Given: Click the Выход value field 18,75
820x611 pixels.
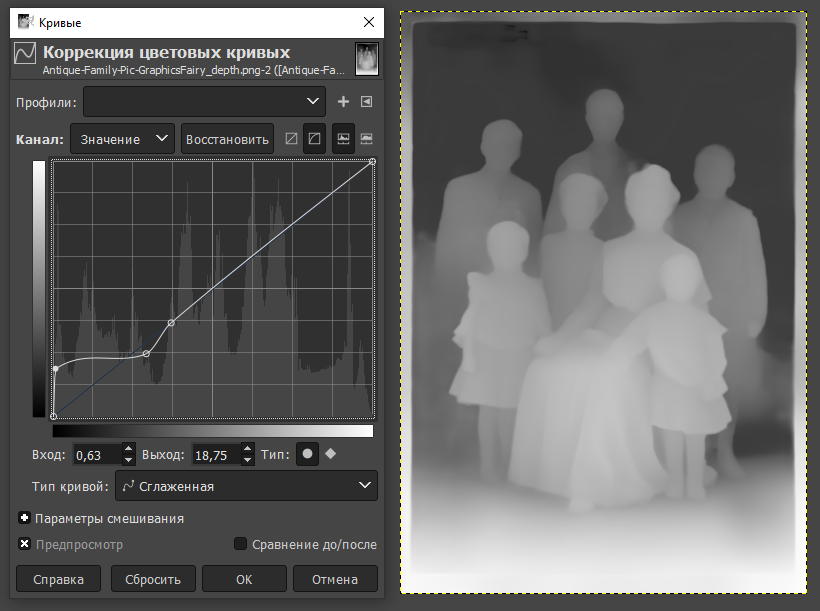Looking at the screenshot, I should pyautogui.click(x=217, y=455).
